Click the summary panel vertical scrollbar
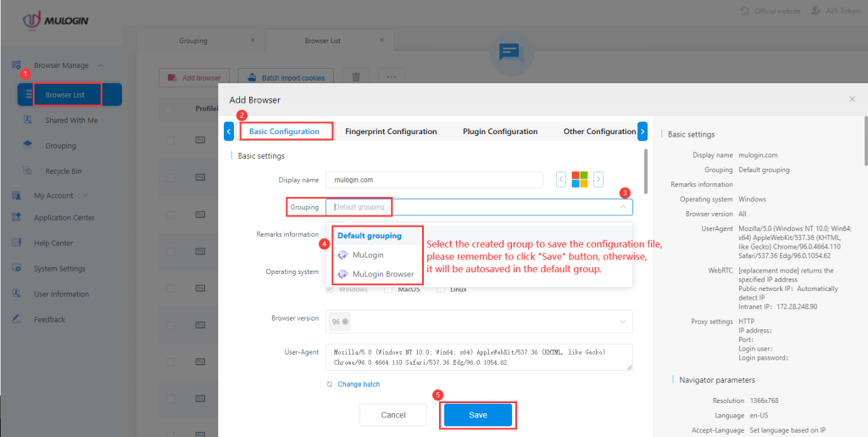The width and height of the screenshot is (868, 437). click(865, 141)
